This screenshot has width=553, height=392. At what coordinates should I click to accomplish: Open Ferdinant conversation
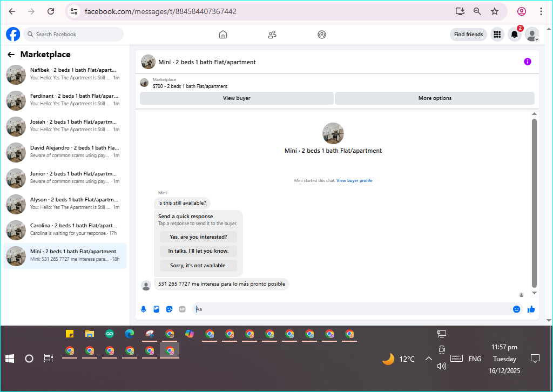click(65, 100)
